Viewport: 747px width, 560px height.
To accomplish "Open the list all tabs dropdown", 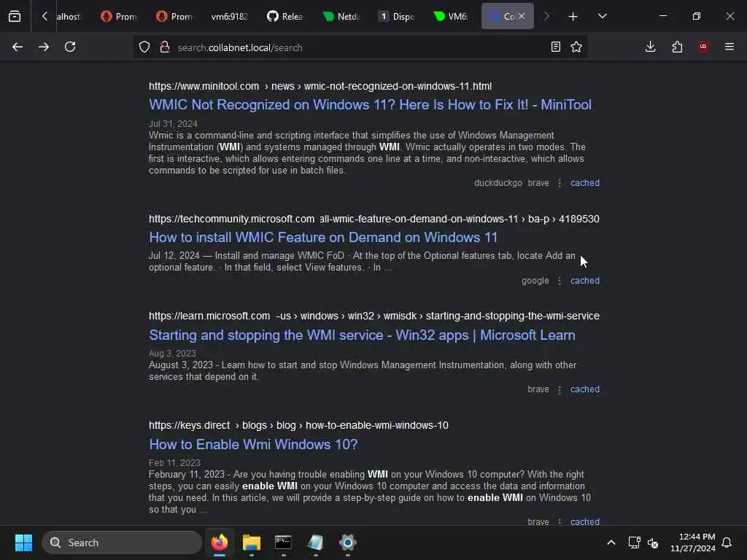I will [602, 16].
